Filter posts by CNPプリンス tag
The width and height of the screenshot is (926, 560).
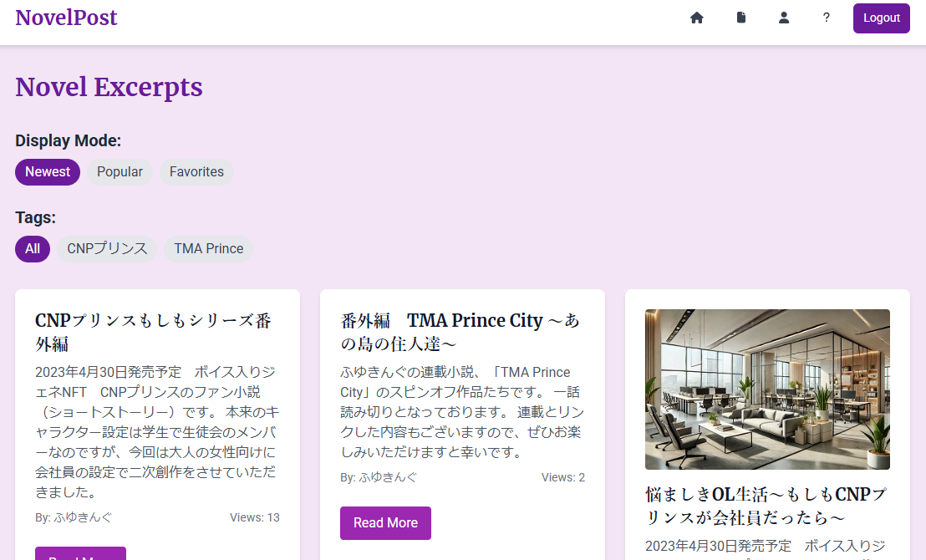pyautogui.click(x=106, y=248)
